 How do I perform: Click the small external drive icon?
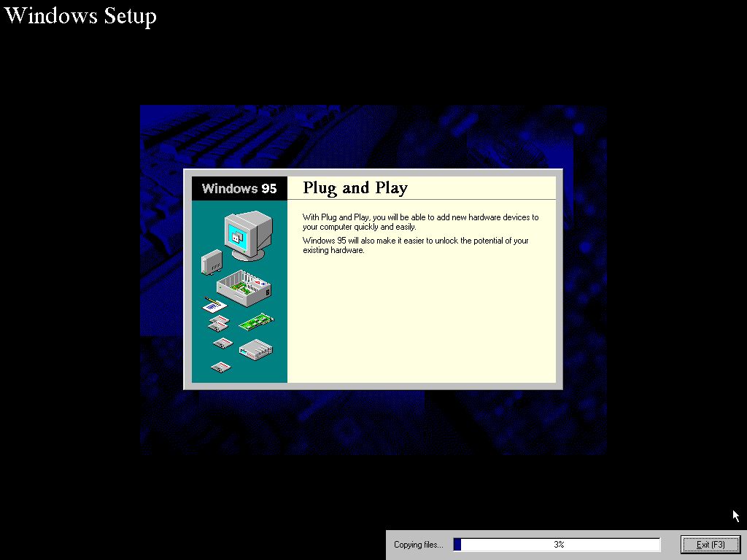[212, 262]
